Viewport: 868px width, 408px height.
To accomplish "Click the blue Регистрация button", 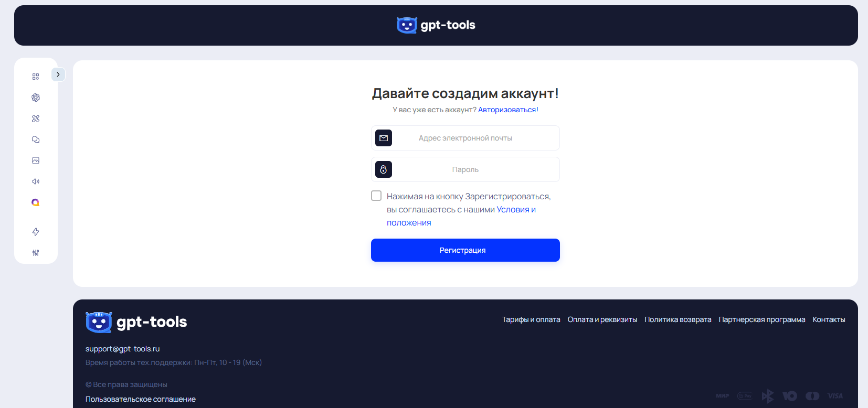I will click(x=465, y=250).
